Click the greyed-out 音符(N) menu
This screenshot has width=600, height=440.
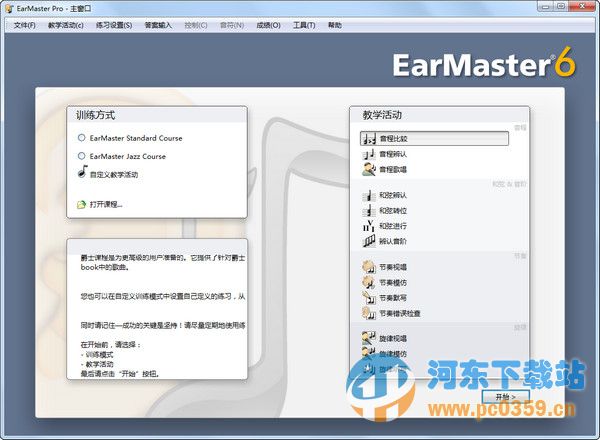[232, 25]
